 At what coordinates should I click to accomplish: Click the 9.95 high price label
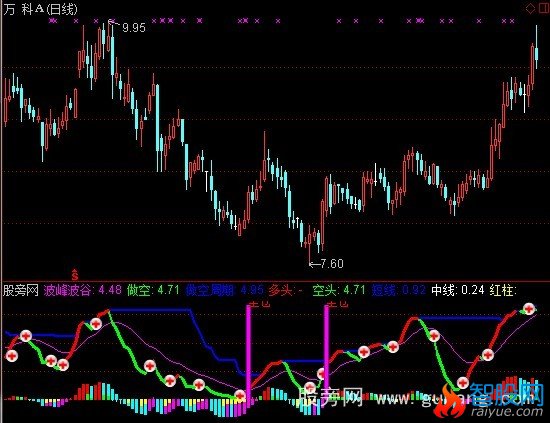coord(134,27)
